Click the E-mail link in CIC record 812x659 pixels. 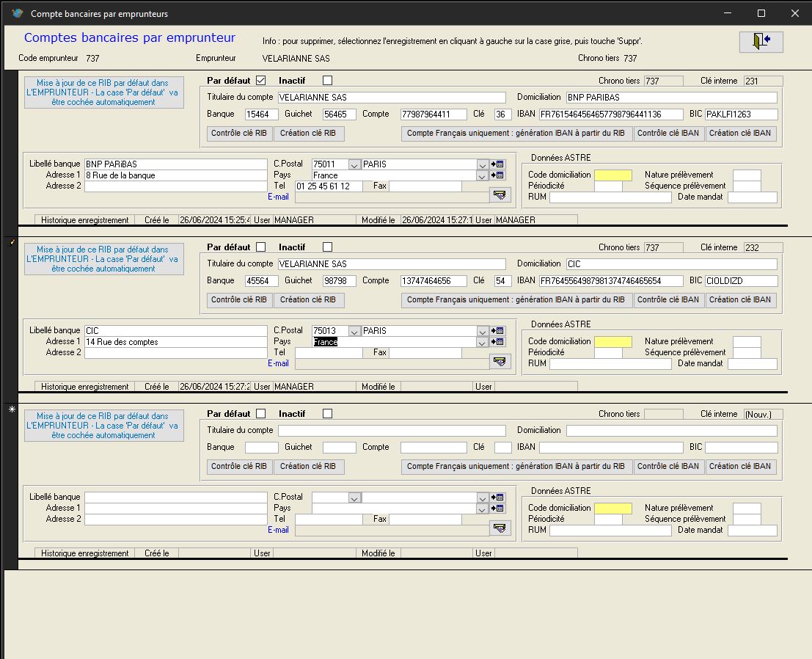(278, 363)
